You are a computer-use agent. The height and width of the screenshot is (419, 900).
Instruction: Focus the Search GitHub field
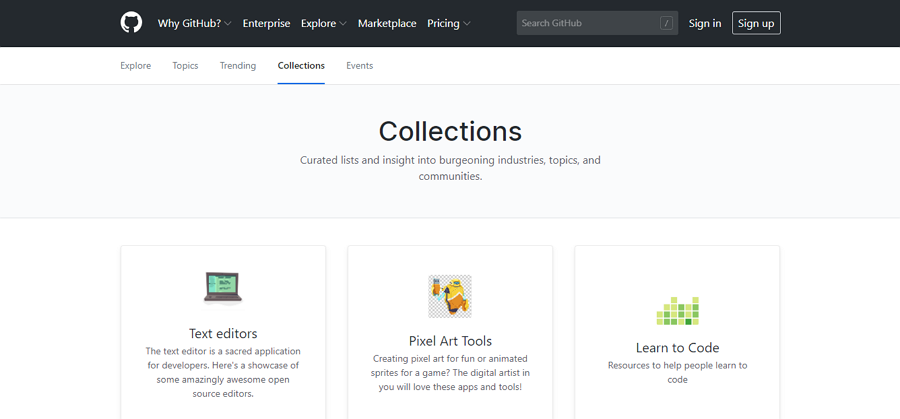pyautogui.click(x=598, y=24)
